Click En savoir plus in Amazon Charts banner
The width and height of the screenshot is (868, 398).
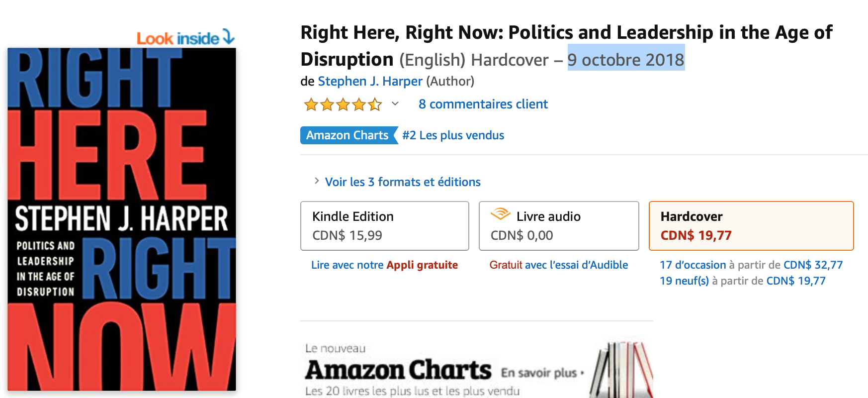click(542, 373)
